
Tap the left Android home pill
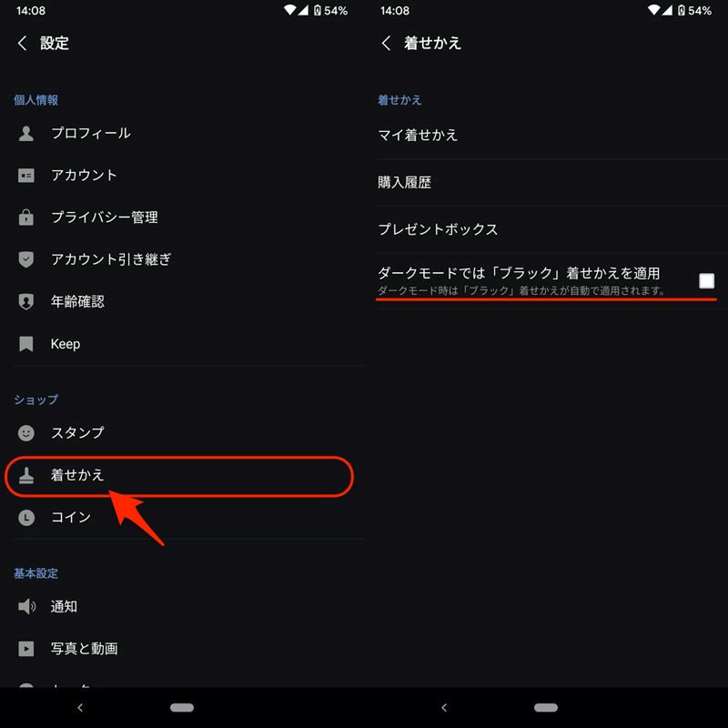(181, 708)
